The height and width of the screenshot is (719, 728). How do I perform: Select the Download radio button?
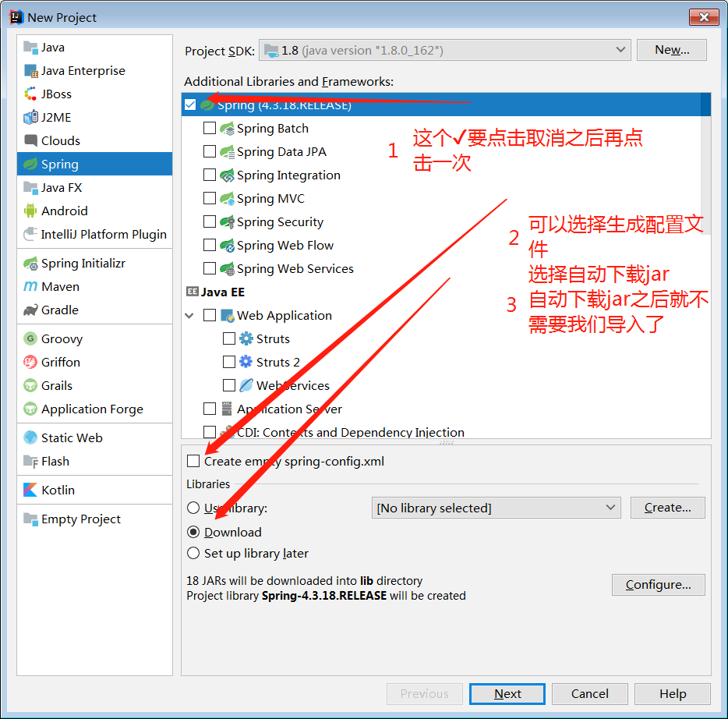click(193, 532)
